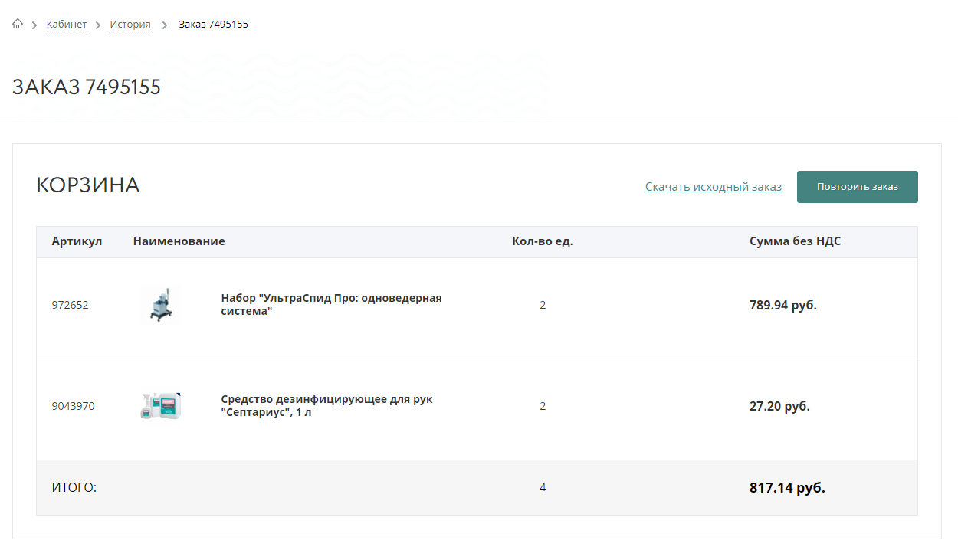The height and width of the screenshot is (560, 958).
Task: Click product name Набор УльтраСпид Про
Action: [331, 305]
